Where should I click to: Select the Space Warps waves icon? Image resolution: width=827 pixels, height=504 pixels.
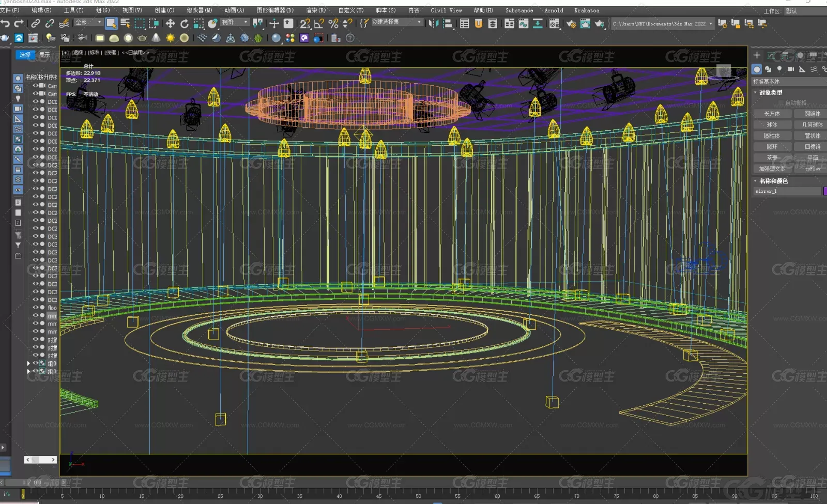(814, 69)
